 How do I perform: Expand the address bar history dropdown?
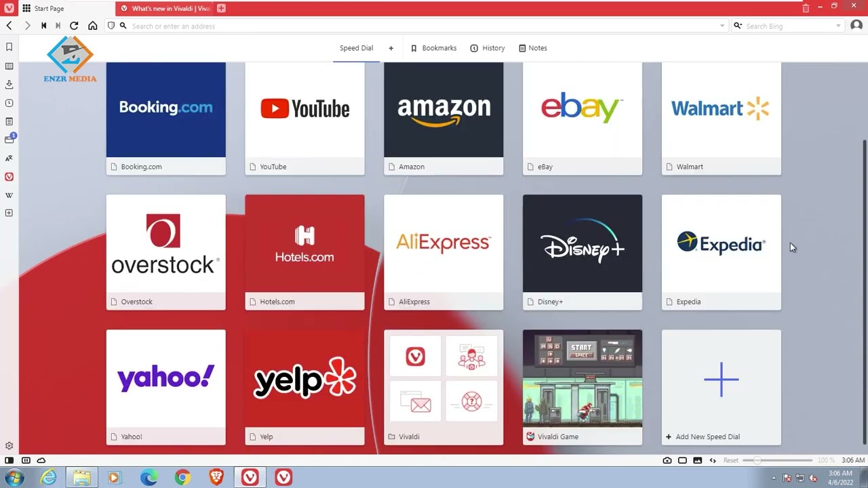tap(722, 26)
